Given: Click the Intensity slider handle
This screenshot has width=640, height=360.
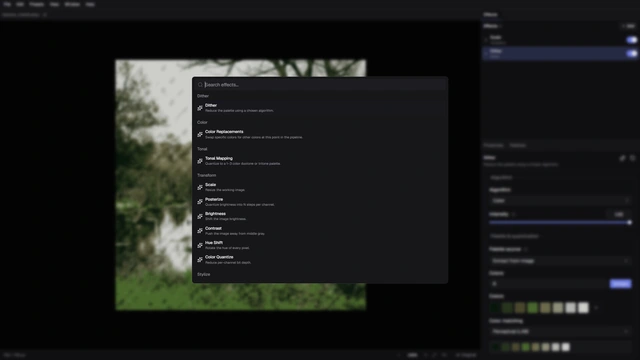Looking at the screenshot, I should tap(629, 222).
